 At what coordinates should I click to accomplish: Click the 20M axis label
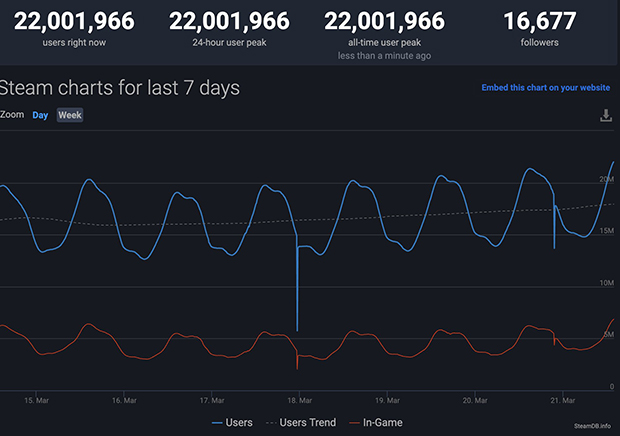(x=607, y=179)
